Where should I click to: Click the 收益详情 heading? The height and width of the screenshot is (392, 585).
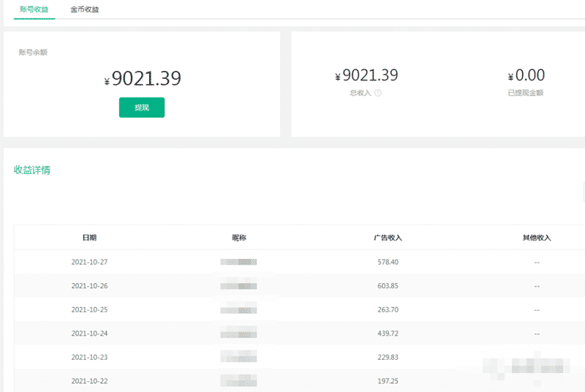click(x=32, y=170)
